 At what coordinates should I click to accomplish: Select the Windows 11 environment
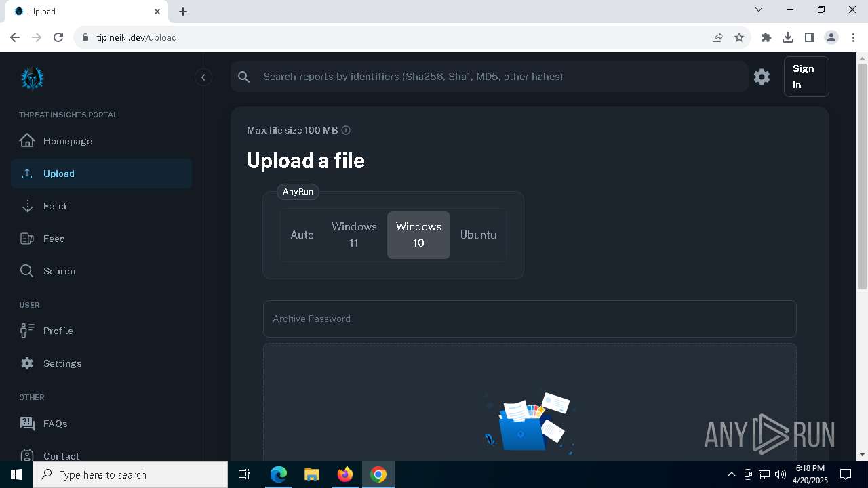pos(354,235)
